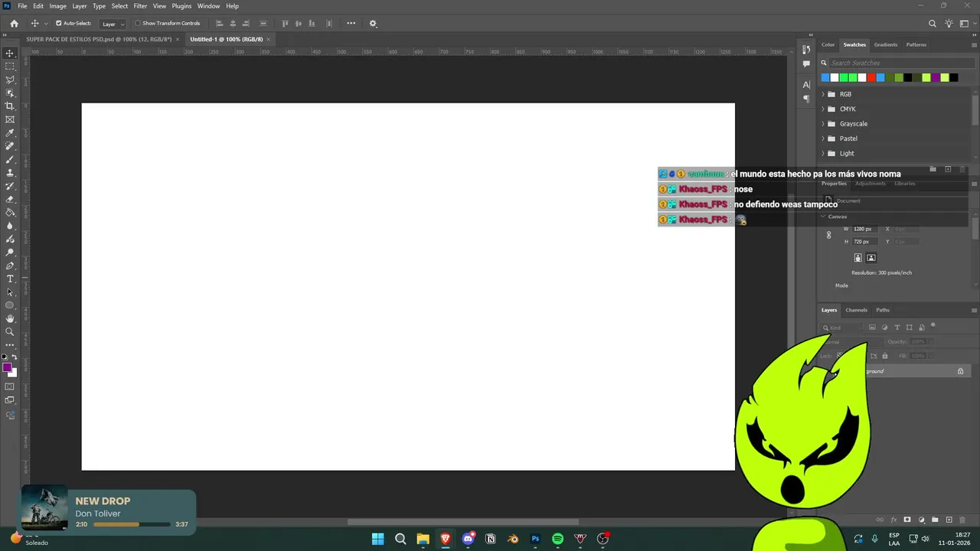Select the Zoom tool
The image size is (980, 551).
click(10, 332)
